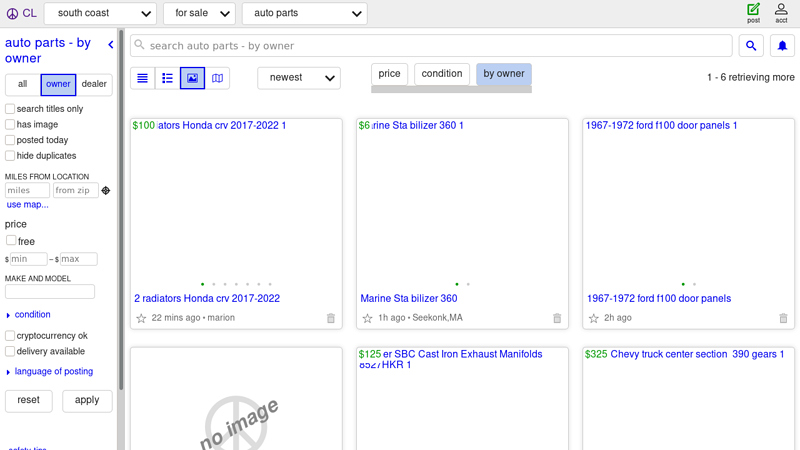Open the acct account icon
Screen dimensions: 800x450
781,13
